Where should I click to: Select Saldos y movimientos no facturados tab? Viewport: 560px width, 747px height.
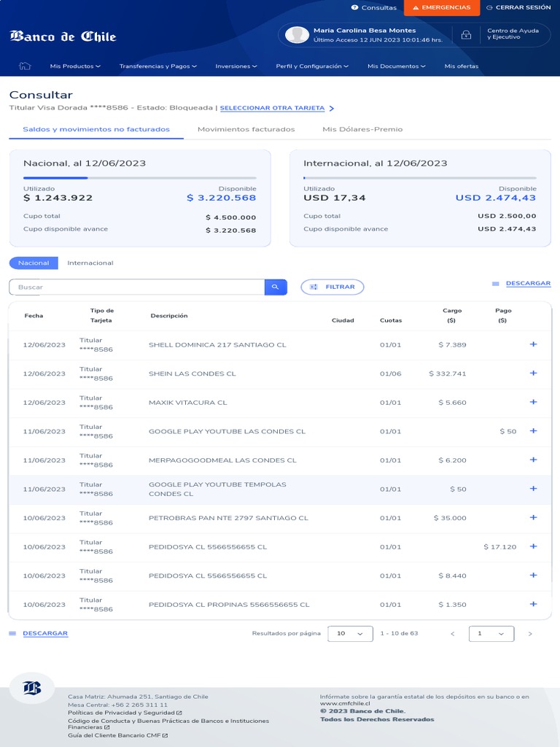click(x=96, y=129)
